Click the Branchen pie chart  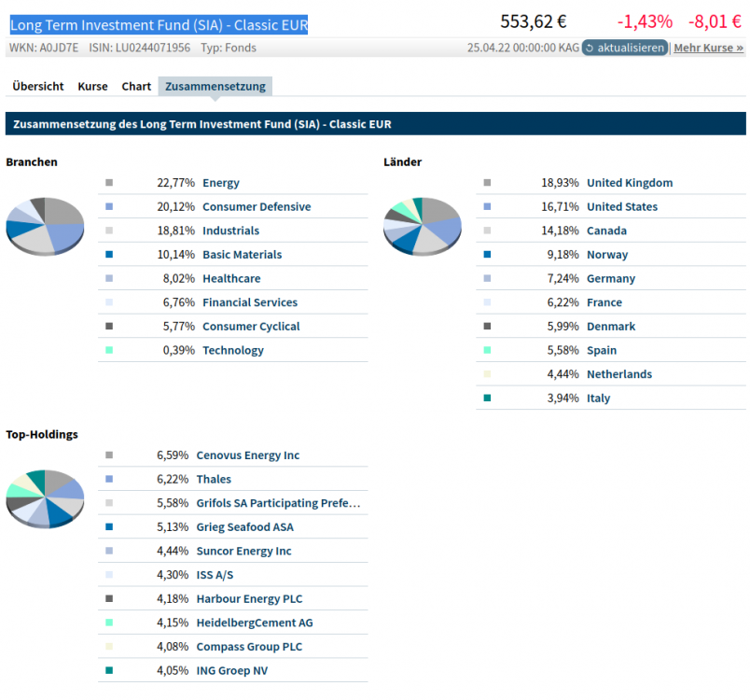tap(45, 227)
